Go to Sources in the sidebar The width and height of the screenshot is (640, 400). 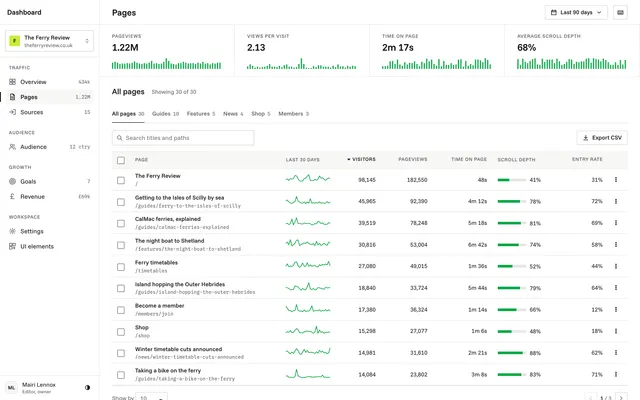[x=49, y=112]
